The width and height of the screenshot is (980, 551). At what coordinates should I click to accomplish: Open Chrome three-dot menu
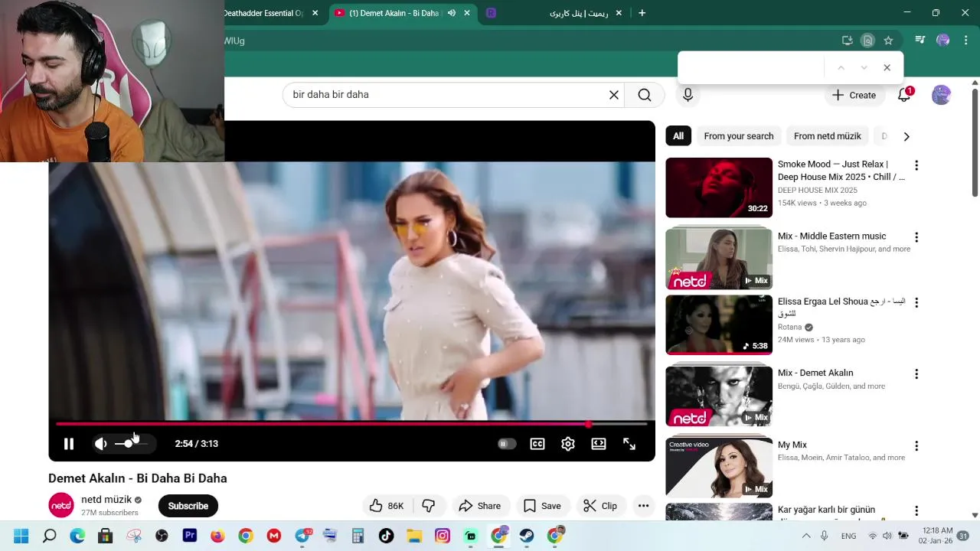(966, 41)
